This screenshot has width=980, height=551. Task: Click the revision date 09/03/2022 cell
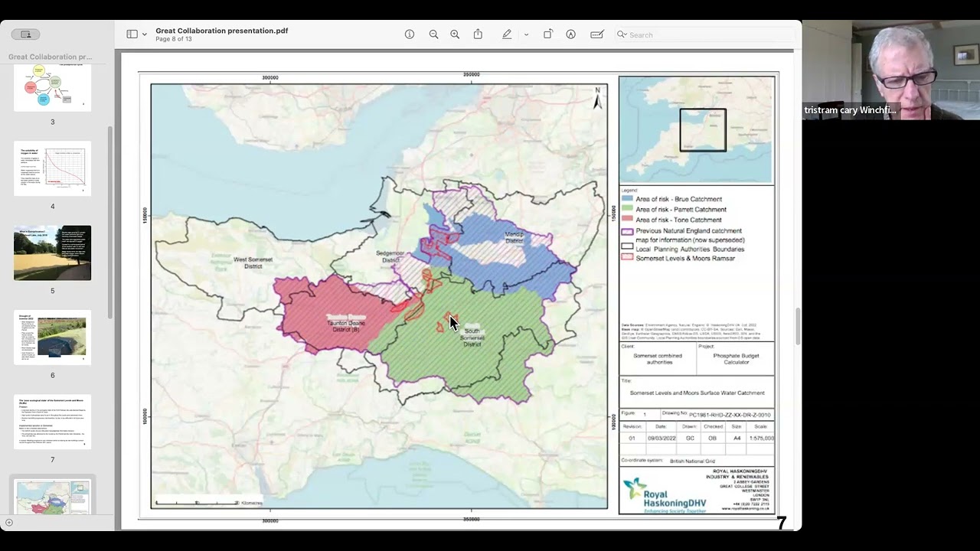661,439
